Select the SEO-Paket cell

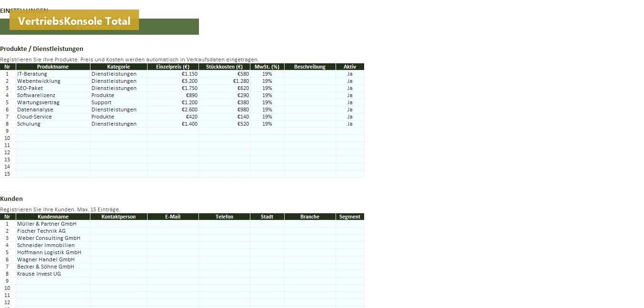point(53,88)
